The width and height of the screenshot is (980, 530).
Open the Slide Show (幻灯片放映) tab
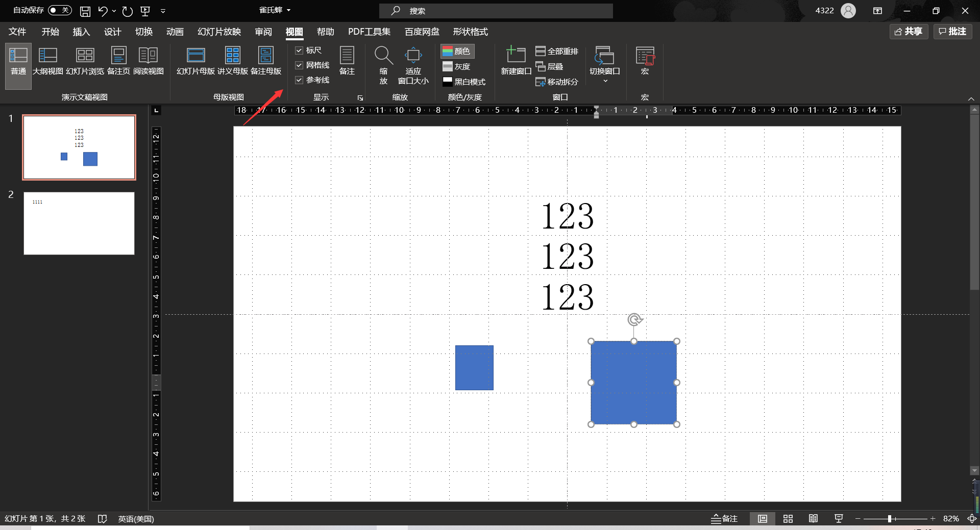click(219, 32)
